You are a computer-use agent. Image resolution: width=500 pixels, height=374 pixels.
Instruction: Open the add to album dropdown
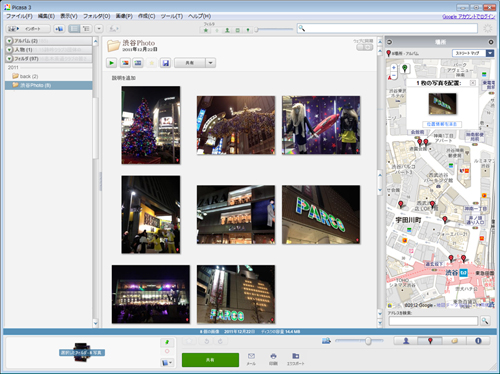click(x=167, y=363)
